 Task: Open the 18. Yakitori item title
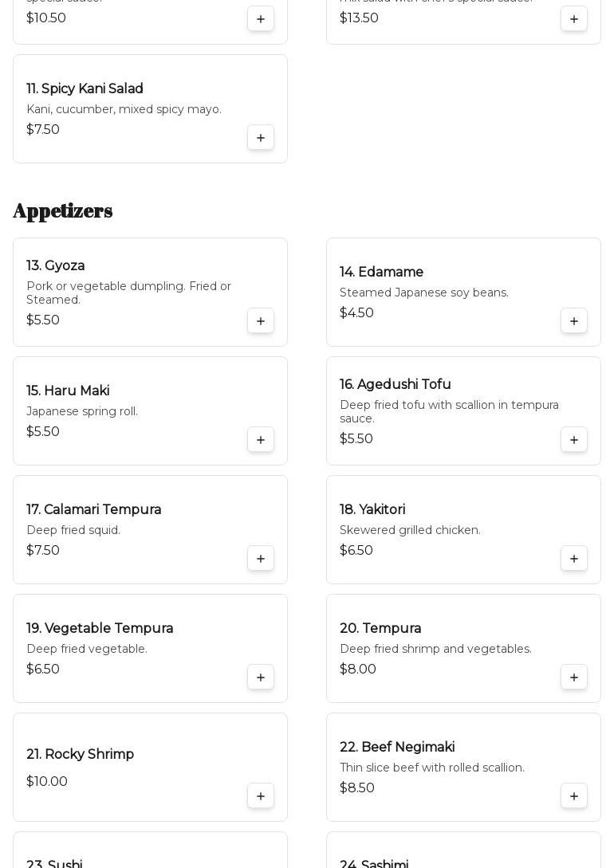pos(372,510)
